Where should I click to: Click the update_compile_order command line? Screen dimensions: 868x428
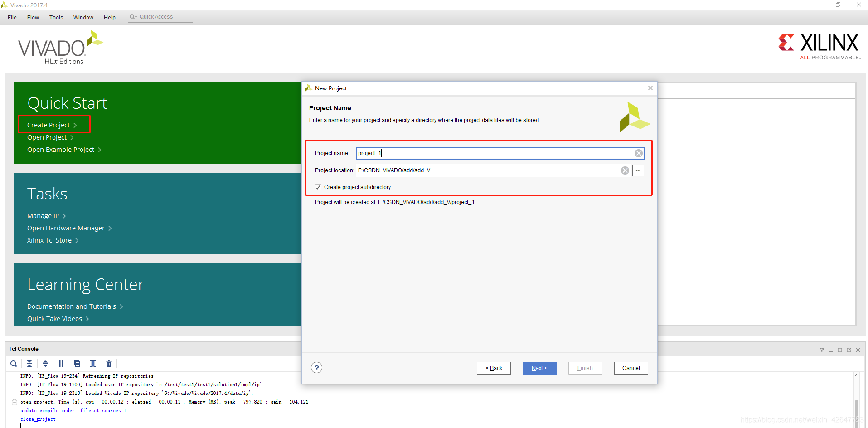click(x=73, y=411)
